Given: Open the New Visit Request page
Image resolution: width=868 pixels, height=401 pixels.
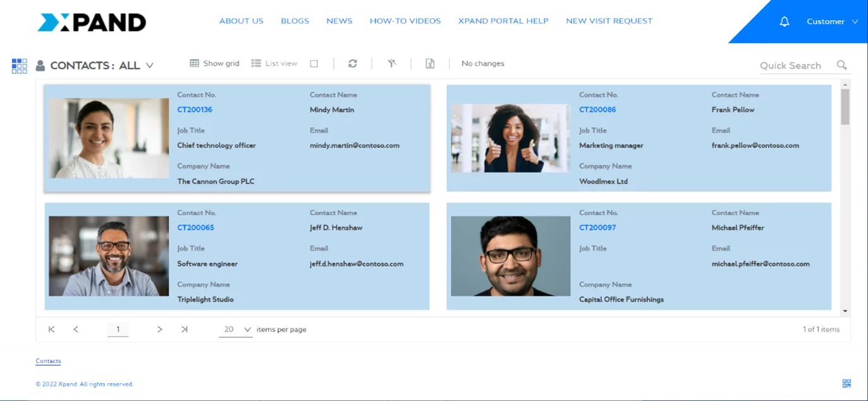Looking at the screenshot, I should point(609,21).
